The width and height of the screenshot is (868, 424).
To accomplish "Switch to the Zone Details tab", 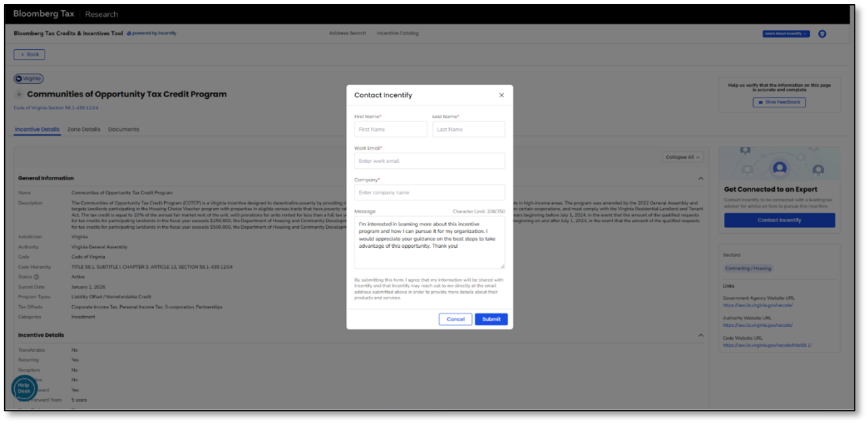I will point(84,130).
